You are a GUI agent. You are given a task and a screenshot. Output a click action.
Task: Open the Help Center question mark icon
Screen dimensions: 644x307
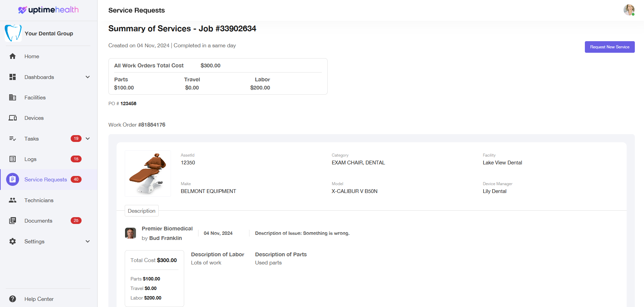(x=13, y=299)
